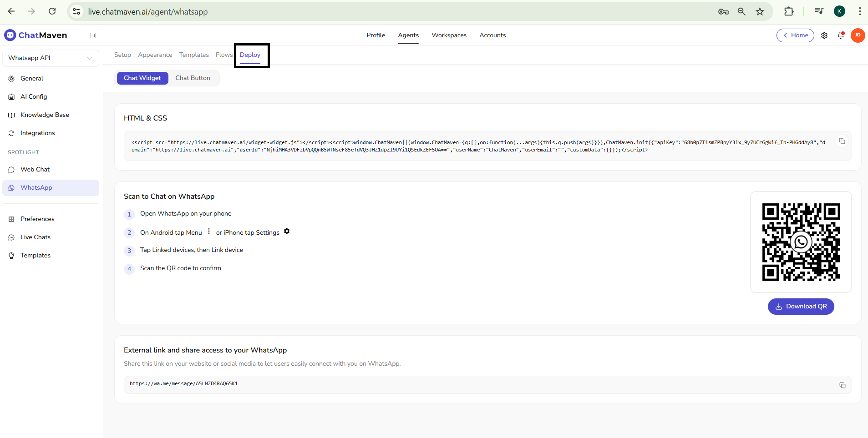Select the Chat Widget option

tap(142, 78)
